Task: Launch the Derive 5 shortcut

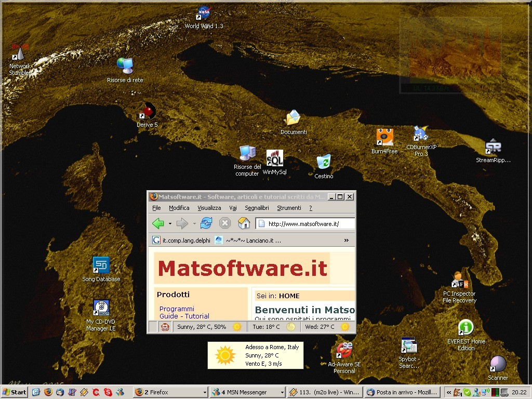Action: (147, 115)
